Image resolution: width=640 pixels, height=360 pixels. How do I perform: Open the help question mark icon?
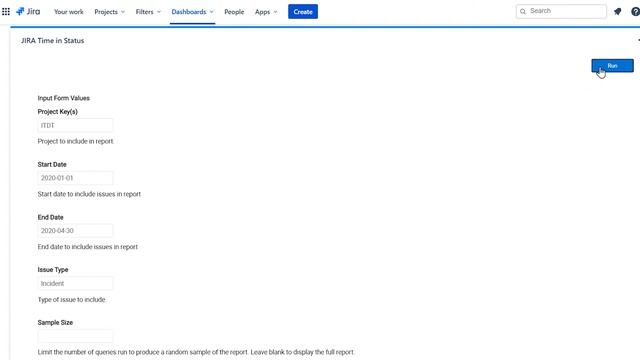tap(635, 11)
